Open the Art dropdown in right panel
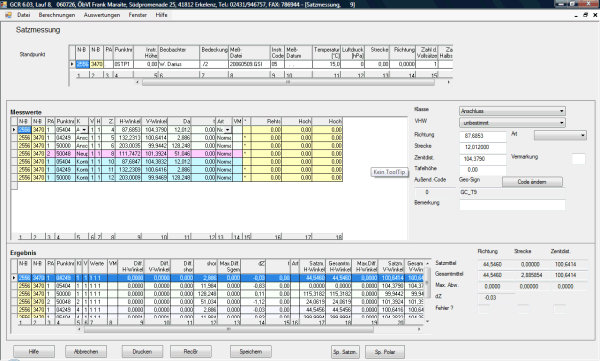This screenshot has height=361, width=600. (x=560, y=135)
